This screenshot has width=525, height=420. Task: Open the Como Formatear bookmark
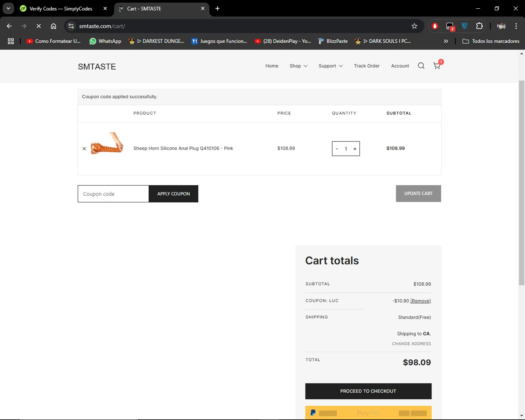54,41
